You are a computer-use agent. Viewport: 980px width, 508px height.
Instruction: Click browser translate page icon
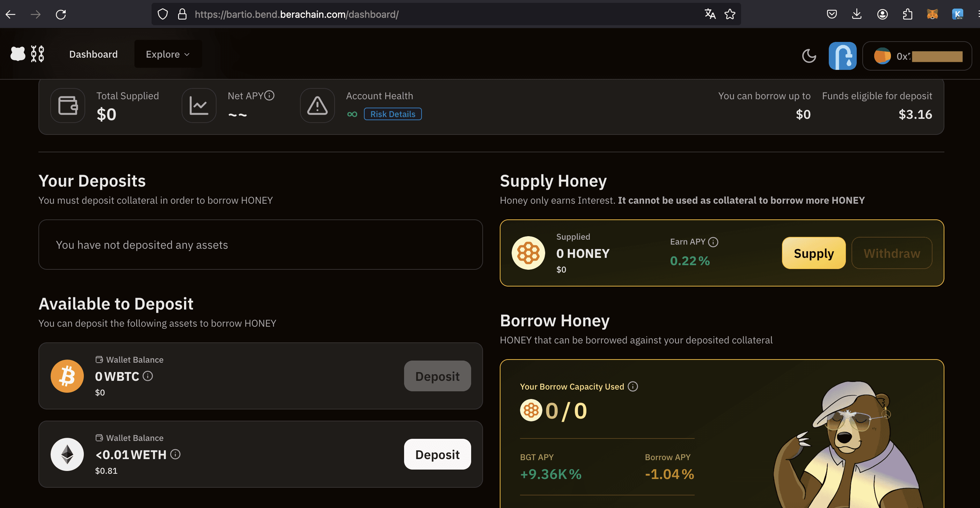click(x=710, y=14)
